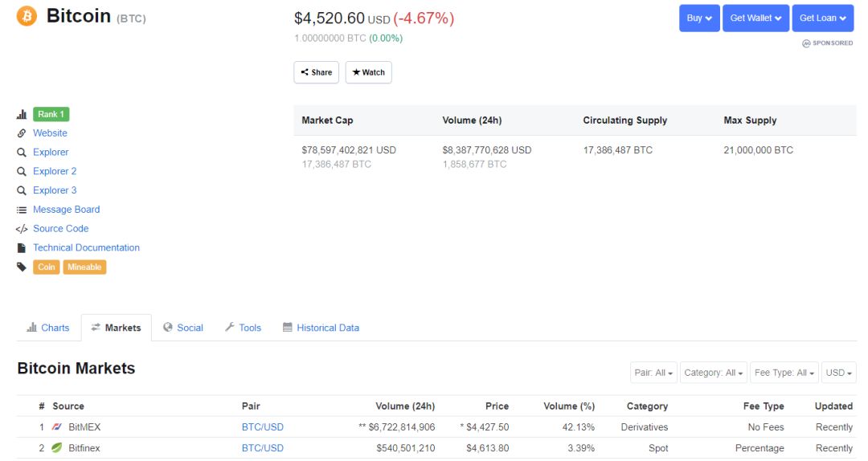Click the arrows icon in Markets tab

click(96, 327)
